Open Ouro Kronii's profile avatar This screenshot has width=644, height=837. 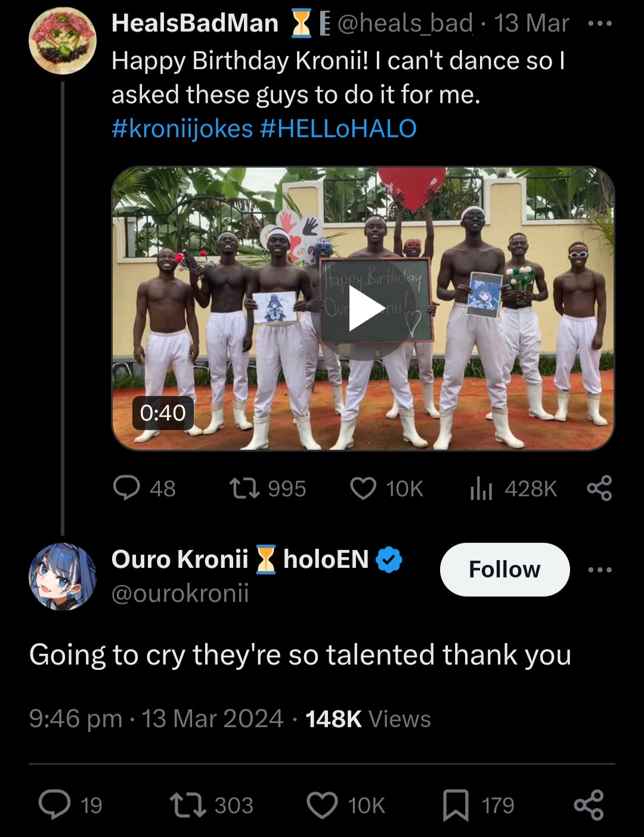(x=63, y=576)
